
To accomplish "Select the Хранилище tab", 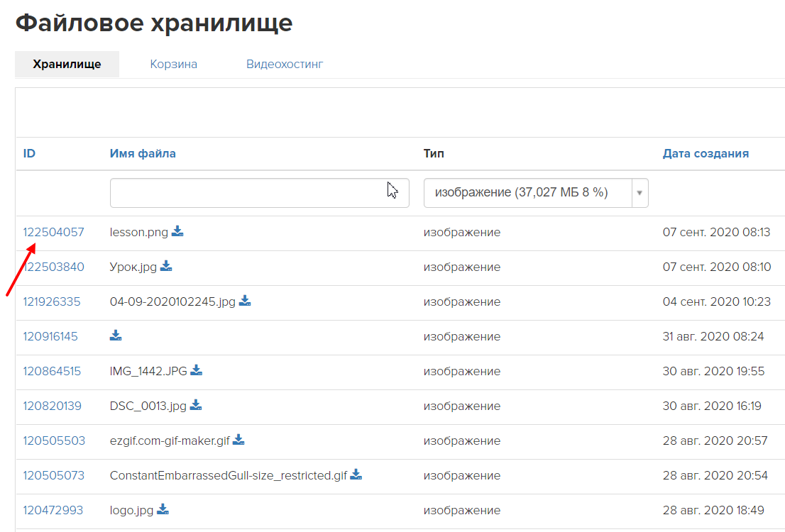I will [67, 65].
